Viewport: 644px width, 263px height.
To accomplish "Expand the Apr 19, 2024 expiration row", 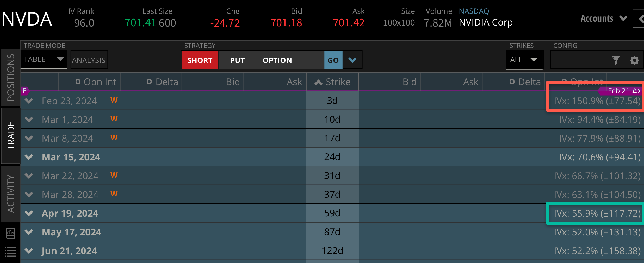I will pyautogui.click(x=29, y=213).
